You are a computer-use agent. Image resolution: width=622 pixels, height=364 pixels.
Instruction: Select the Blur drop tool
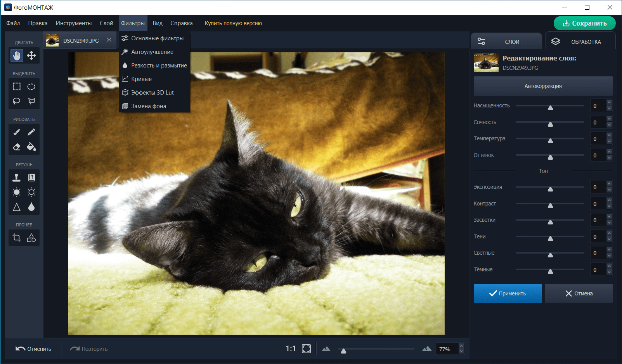31,207
